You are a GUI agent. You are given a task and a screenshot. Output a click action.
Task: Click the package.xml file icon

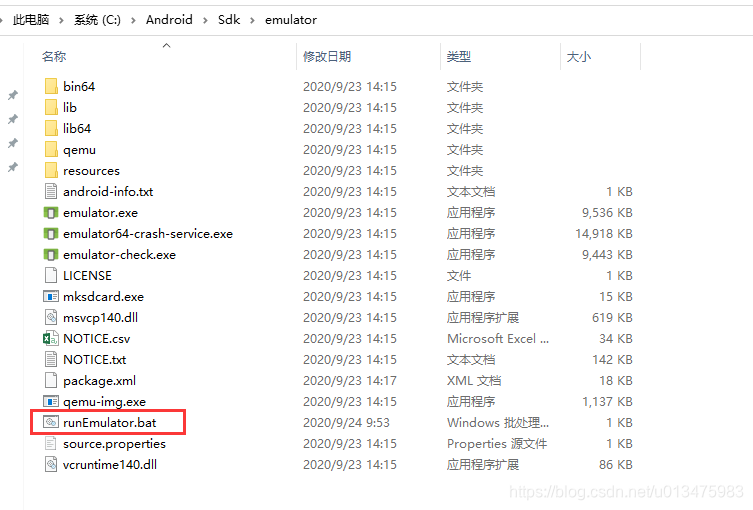coord(51,380)
